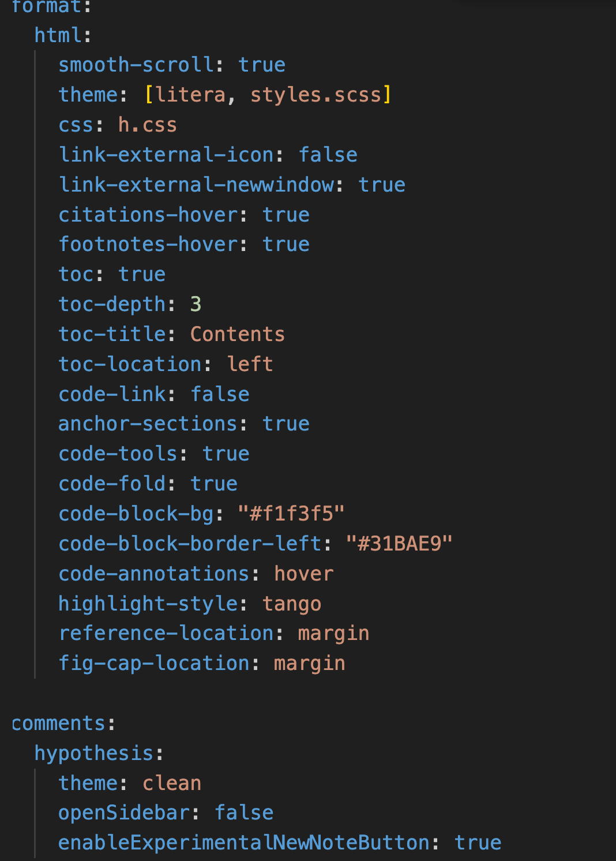Click the anchor-sections key
Image resolution: width=616 pixels, height=861 pixels.
[148, 424]
